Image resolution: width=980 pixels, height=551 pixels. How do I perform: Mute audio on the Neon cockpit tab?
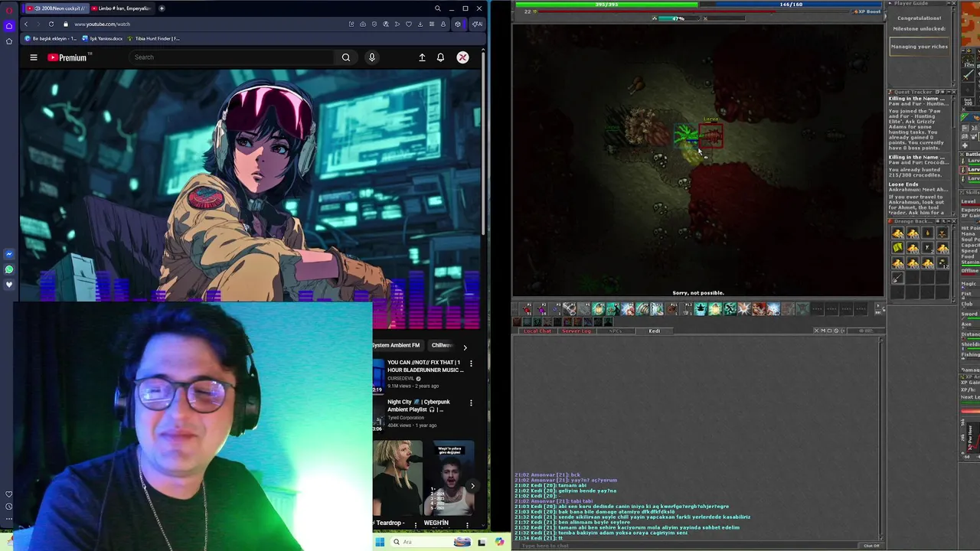(37, 8)
